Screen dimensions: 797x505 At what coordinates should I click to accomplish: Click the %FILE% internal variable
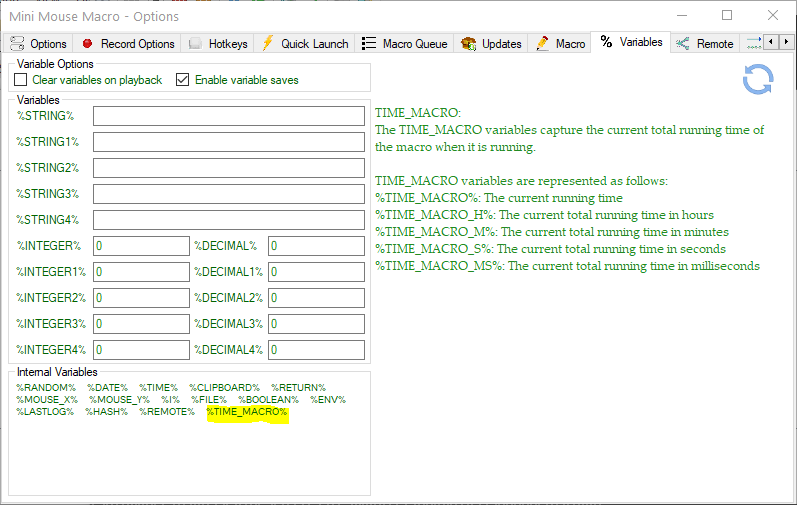[x=209, y=400]
